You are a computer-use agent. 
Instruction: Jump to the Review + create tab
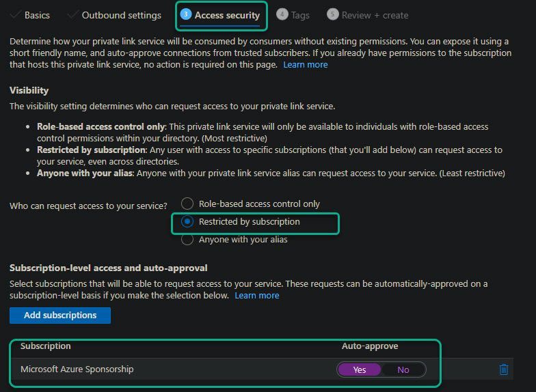[x=375, y=15]
